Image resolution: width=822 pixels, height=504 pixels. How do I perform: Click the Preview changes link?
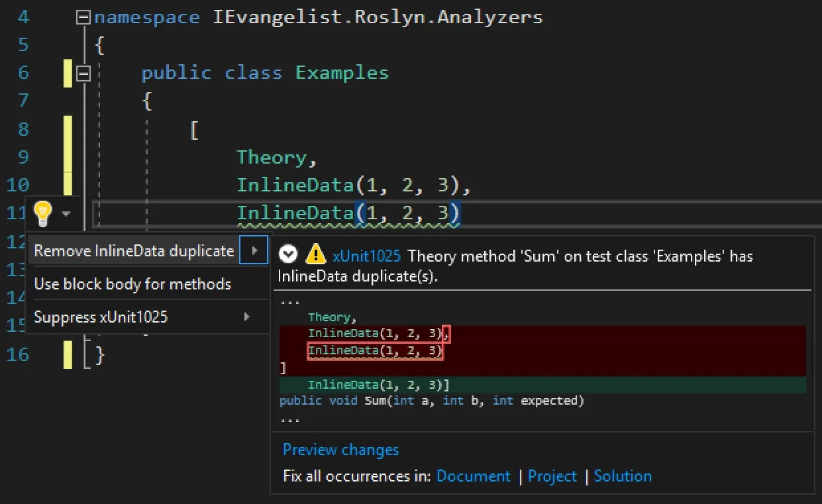tap(340, 450)
